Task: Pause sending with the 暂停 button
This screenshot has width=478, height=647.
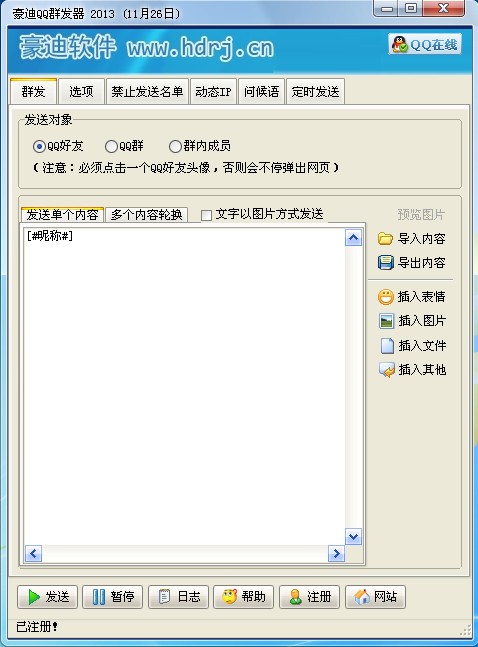Action: pos(113,597)
